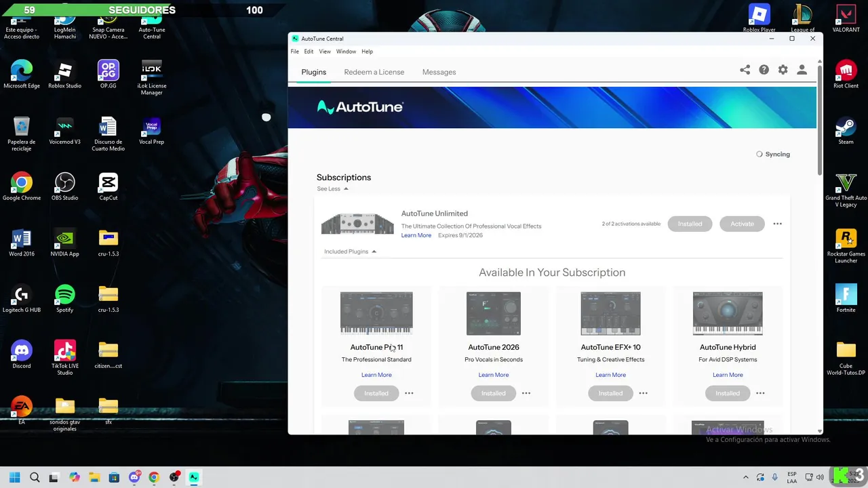Switch to the Redeem a License tab
868x488 pixels.
(x=374, y=72)
